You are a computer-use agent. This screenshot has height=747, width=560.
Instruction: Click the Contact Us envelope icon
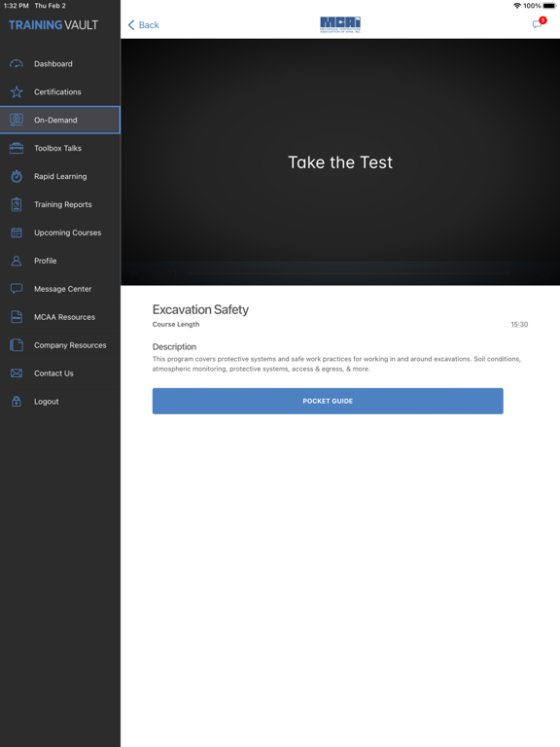17,373
